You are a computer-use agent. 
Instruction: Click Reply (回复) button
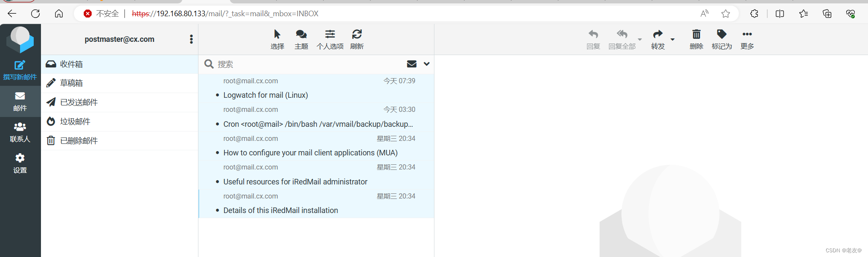[x=593, y=39]
